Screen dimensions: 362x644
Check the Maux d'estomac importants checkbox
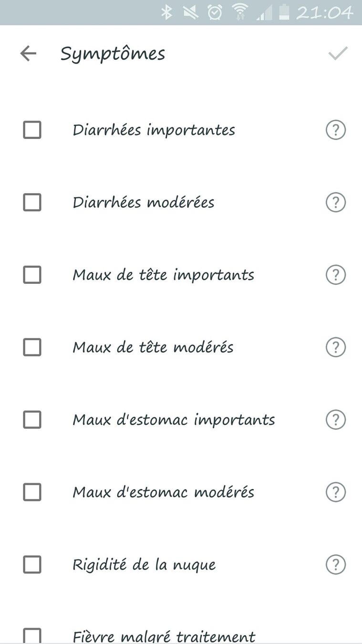coord(32,420)
